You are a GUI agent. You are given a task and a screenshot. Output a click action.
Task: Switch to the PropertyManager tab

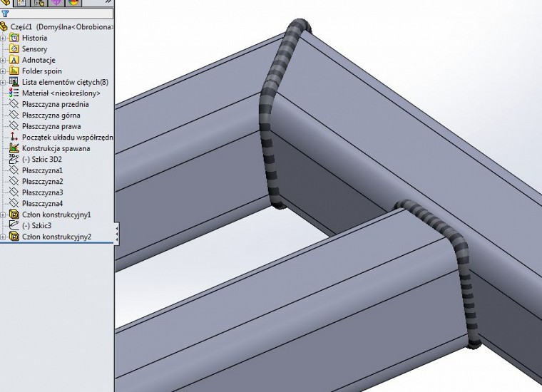[22, 3]
